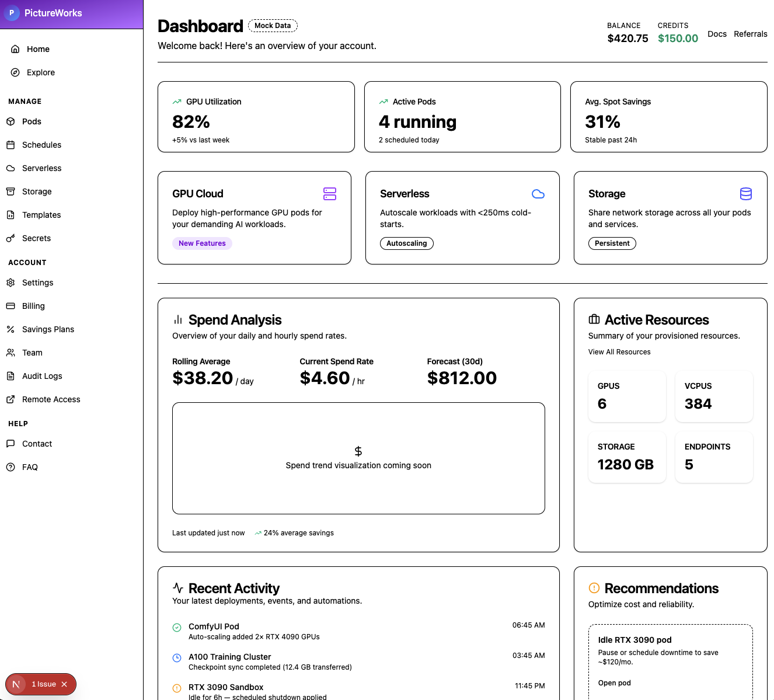
Task: Click the Recent Activity pulse icon
Action: (177, 588)
